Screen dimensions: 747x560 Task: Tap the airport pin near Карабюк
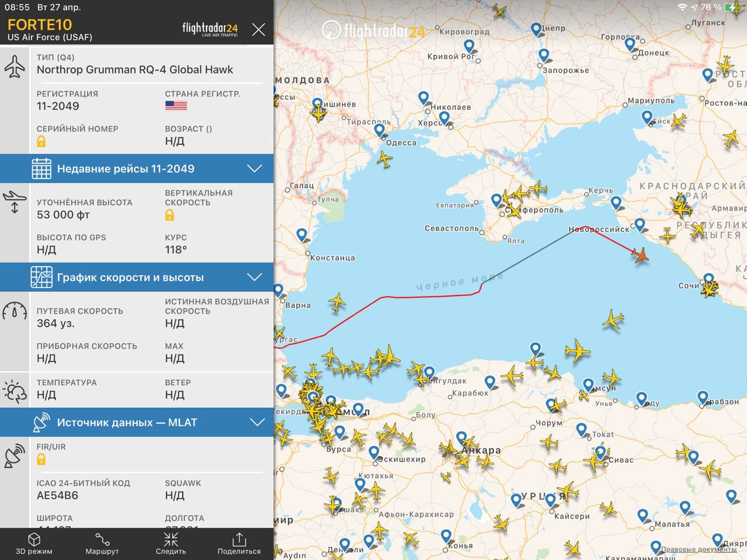tap(490, 382)
